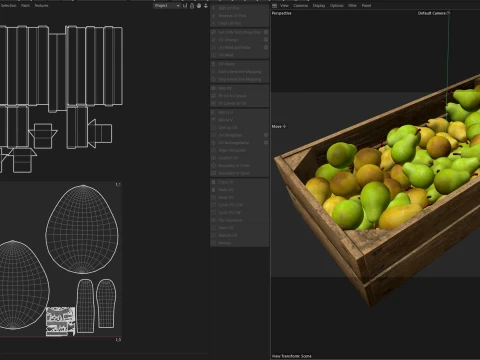480x360 pixels.
Task: Click the icon beside Default Camera
Action: click(449, 13)
